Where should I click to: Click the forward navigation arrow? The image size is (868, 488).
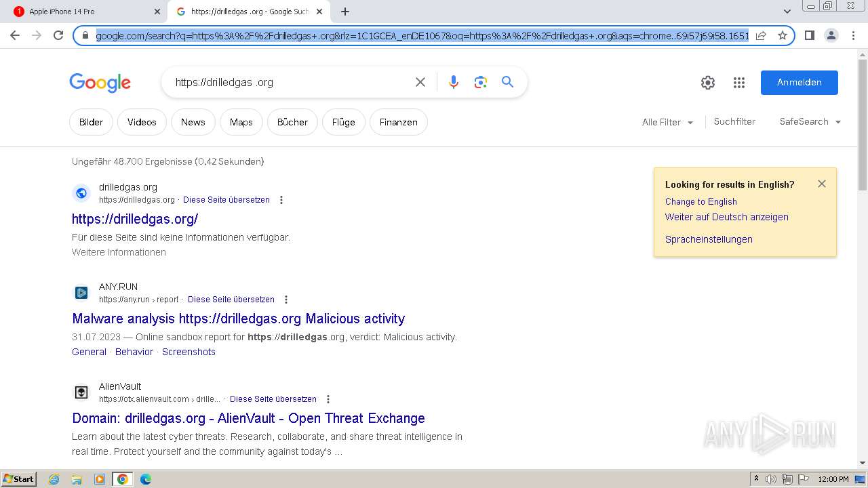point(37,35)
